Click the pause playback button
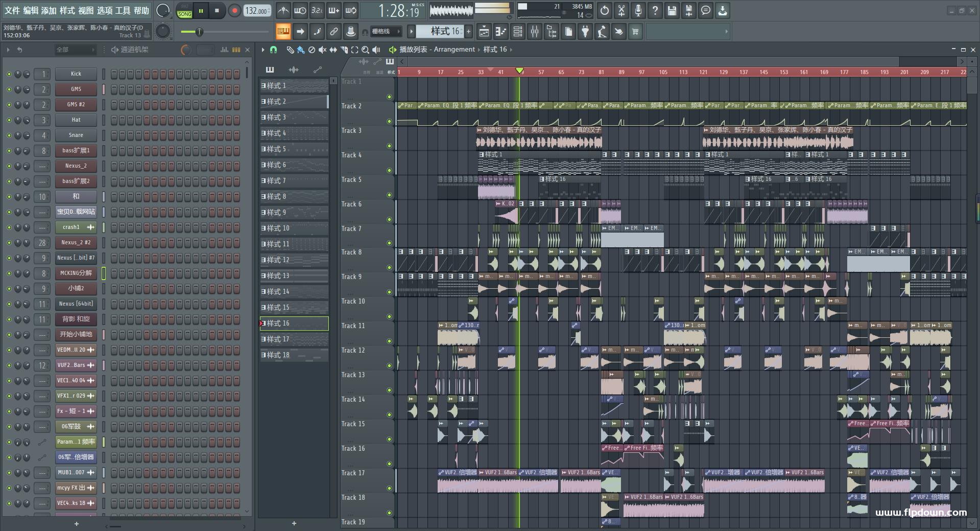 pos(201,11)
